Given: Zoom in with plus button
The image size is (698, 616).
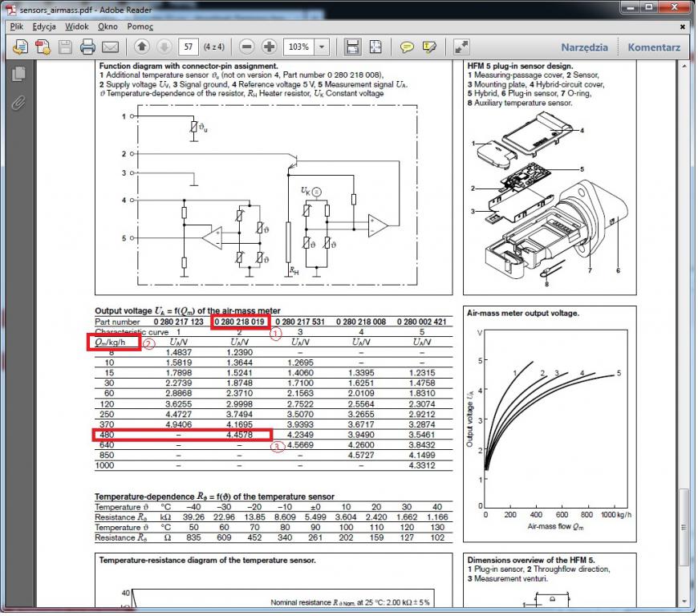Looking at the screenshot, I should tap(270, 47).
